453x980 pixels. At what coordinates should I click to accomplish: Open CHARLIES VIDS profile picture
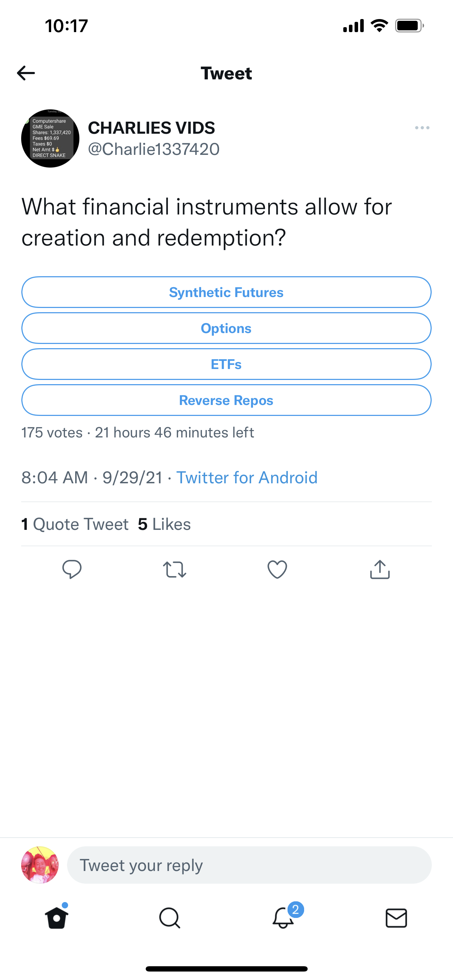point(50,139)
